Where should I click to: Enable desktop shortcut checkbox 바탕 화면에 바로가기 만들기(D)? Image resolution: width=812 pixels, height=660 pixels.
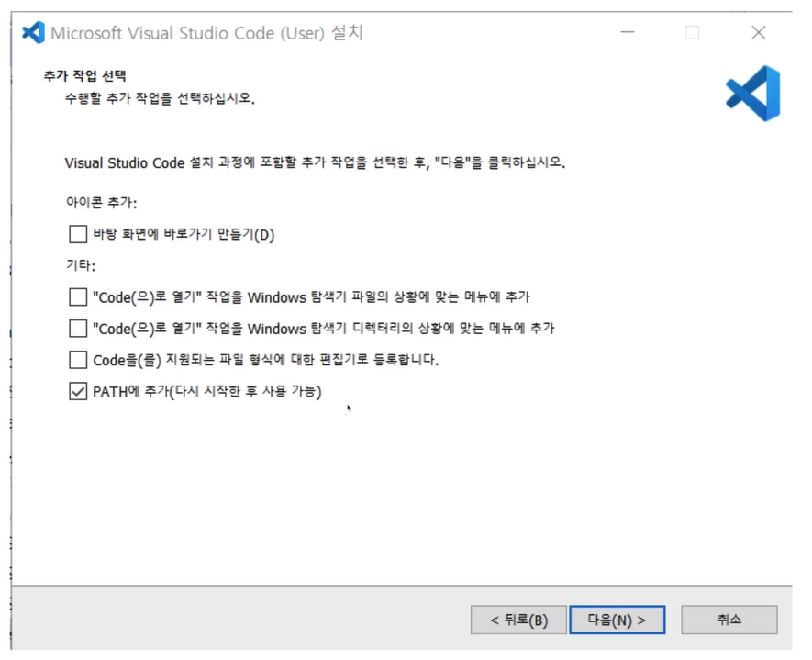pos(78,234)
